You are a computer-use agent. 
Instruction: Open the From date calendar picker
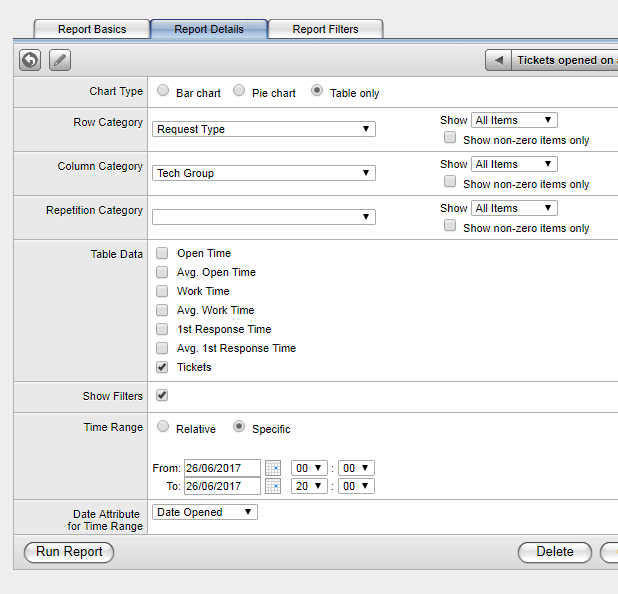[x=273, y=468]
